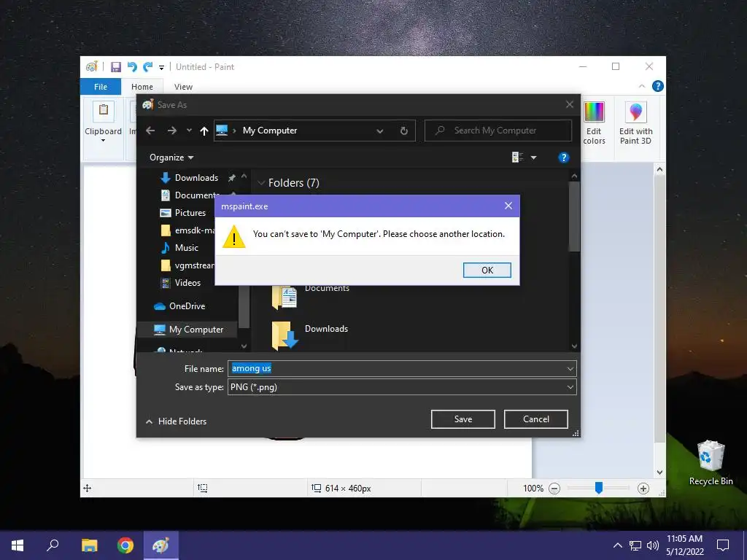Select OneDrive in the navigation pane

[179, 306]
